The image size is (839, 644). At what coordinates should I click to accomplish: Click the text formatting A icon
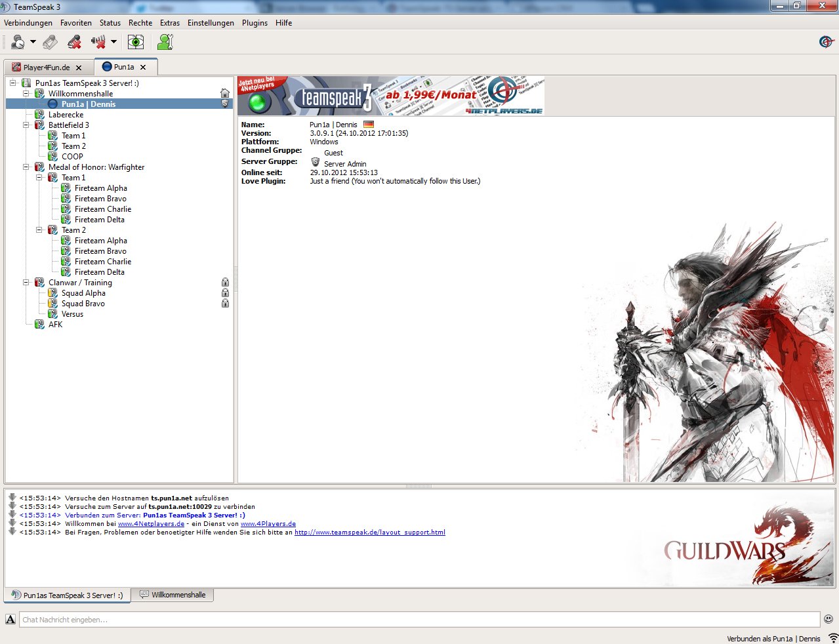10,619
